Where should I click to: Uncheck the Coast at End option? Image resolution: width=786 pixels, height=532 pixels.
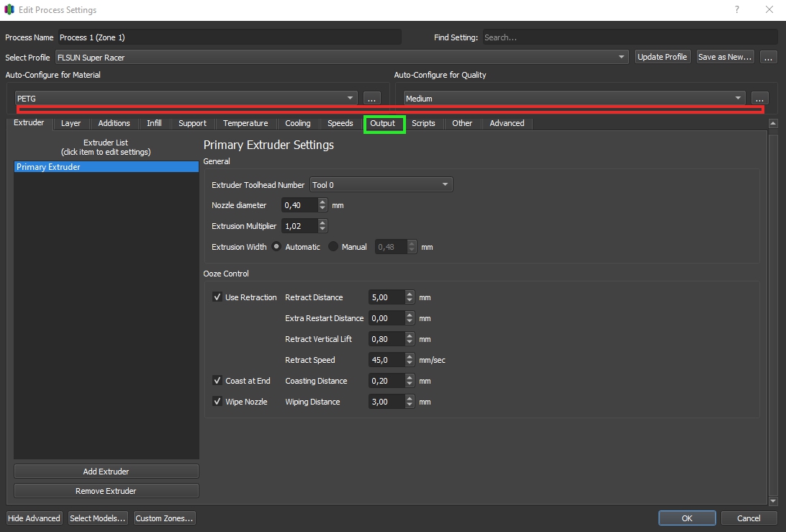(217, 381)
